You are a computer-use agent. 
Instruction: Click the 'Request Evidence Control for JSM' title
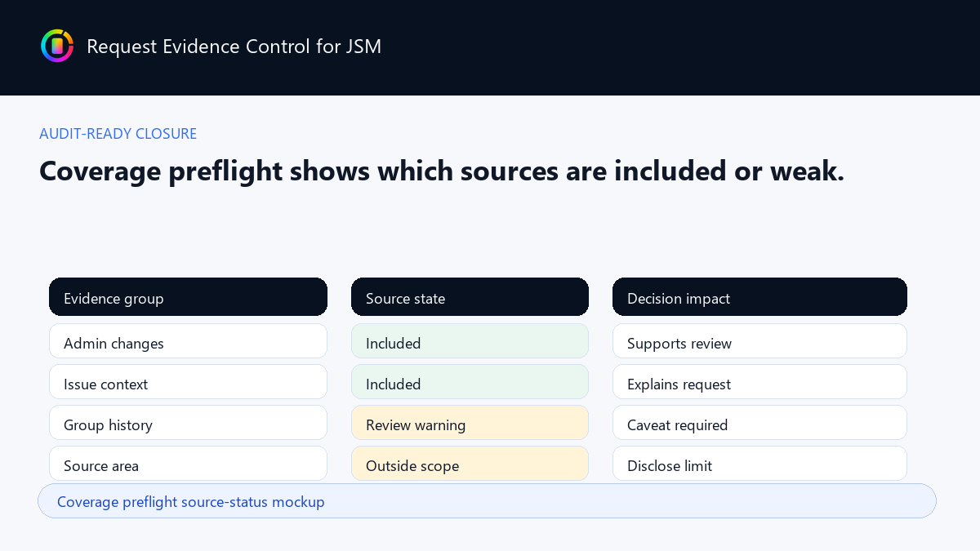click(x=234, y=47)
